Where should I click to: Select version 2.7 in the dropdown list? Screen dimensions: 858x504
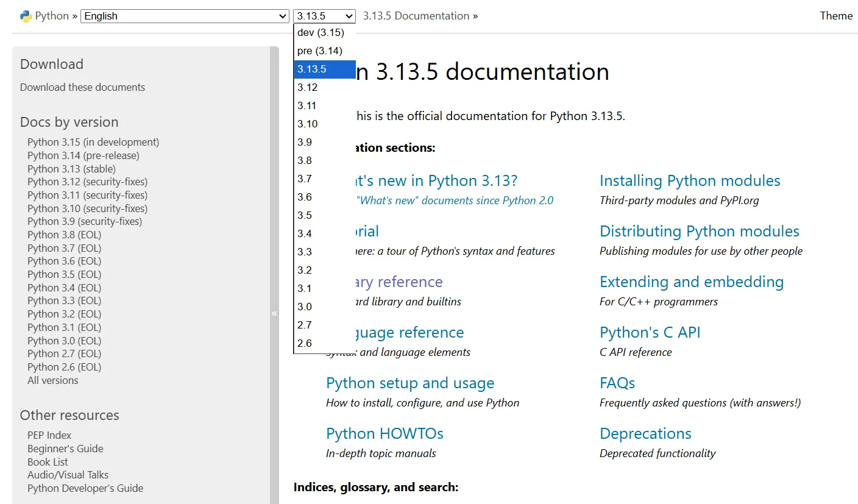(x=305, y=325)
